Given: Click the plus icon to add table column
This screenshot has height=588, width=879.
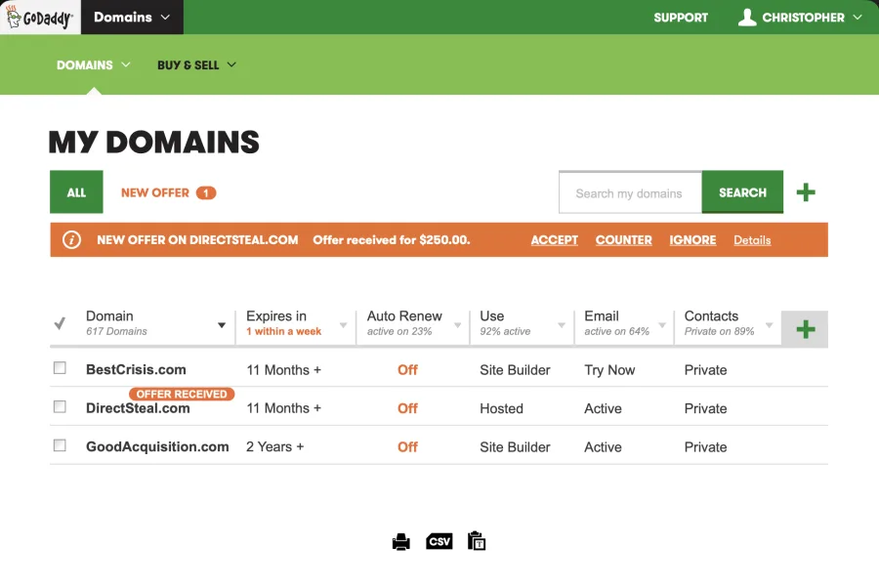Looking at the screenshot, I should pyautogui.click(x=805, y=329).
